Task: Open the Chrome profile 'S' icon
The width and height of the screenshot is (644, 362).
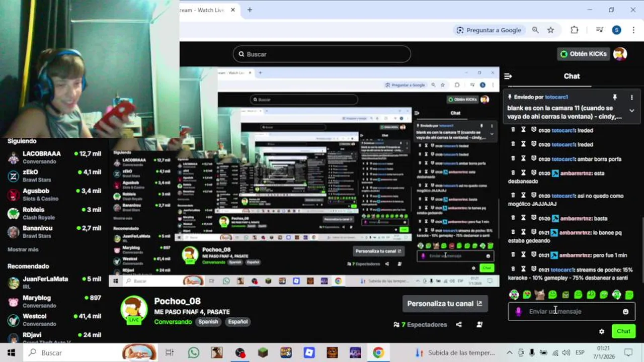Action: (x=616, y=30)
